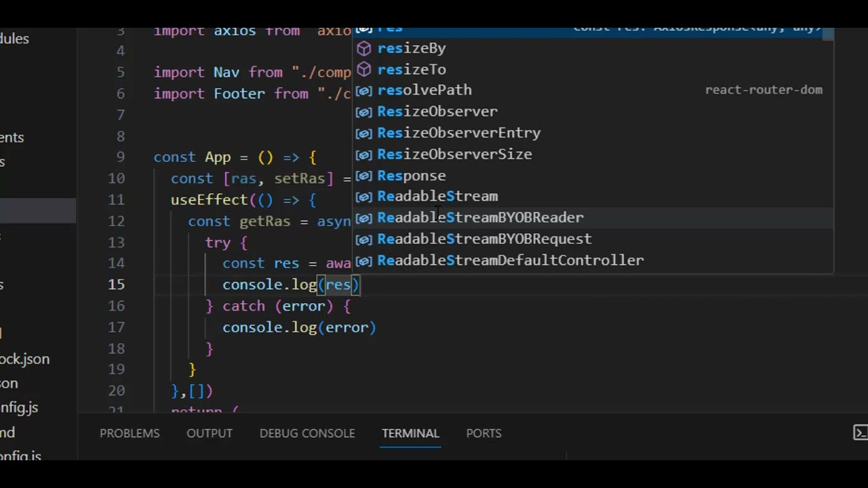Click the variable icon beside Response
This screenshot has width=868, height=488.
pyautogui.click(x=364, y=176)
